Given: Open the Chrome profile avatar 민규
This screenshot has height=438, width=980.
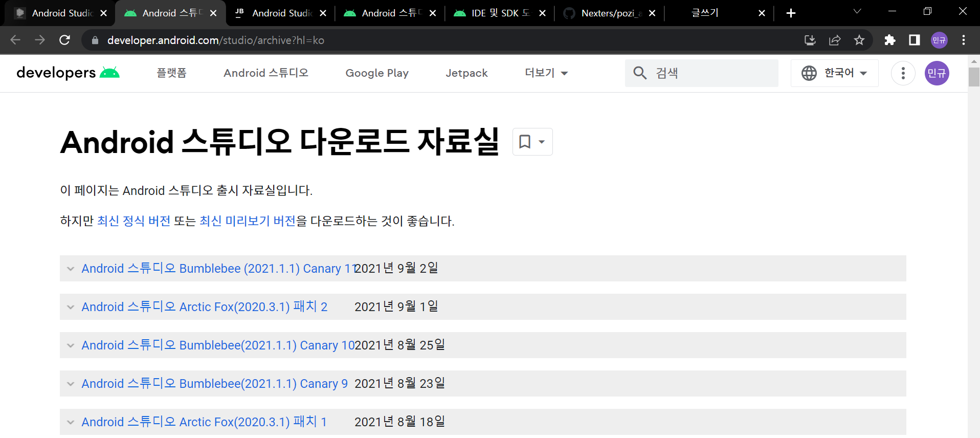Looking at the screenshot, I should [x=939, y=40].
